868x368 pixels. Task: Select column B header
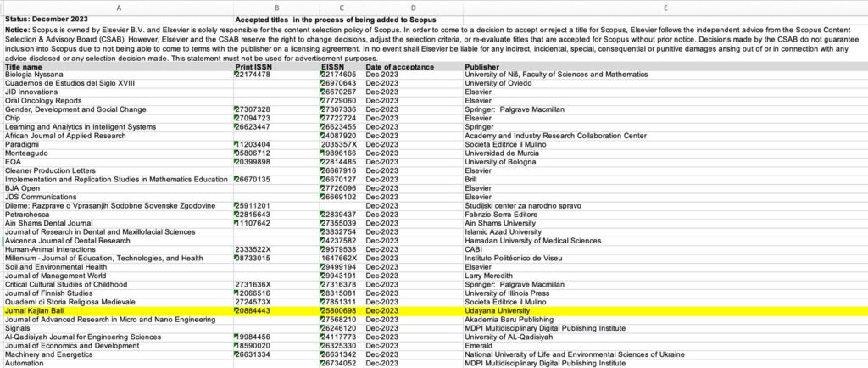[x=277, y=8]
